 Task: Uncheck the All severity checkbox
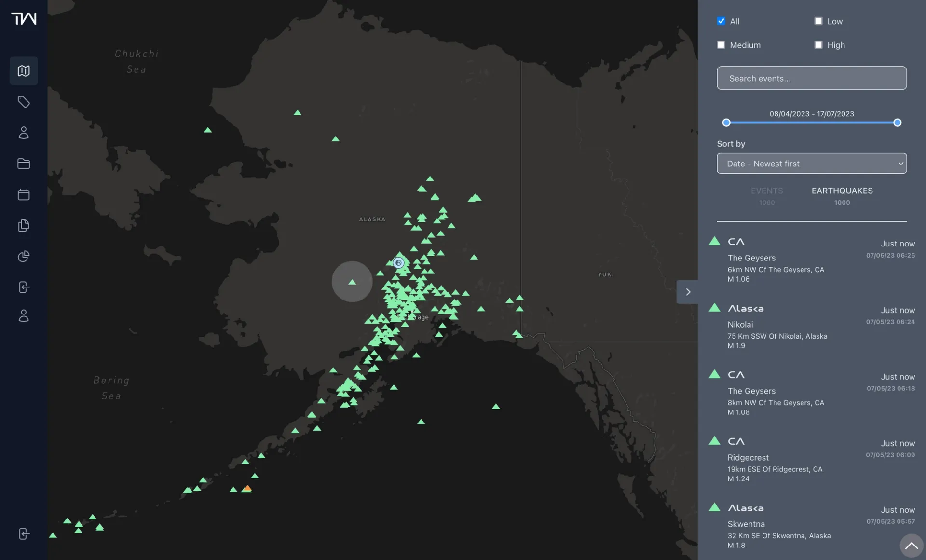tap(721, 21)
